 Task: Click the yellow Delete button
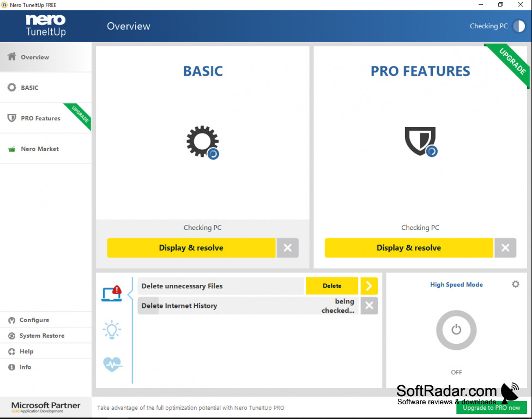[332, 286]
